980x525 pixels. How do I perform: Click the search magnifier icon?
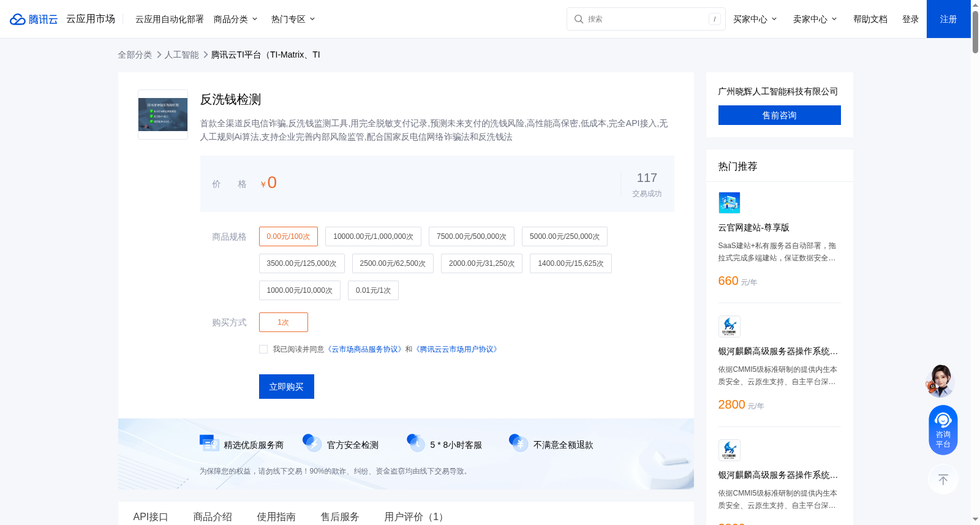pyautogui.click(x=578, y=19)
